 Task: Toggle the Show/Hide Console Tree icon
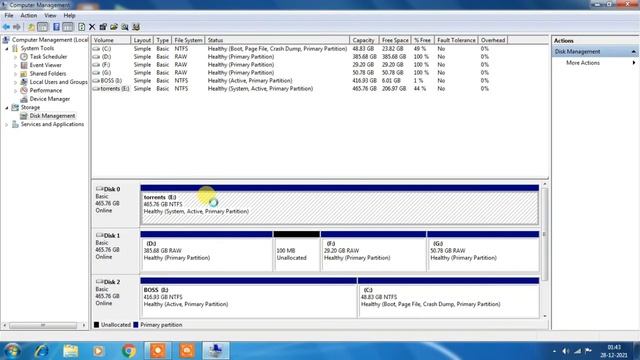click(x=42, y=27)
